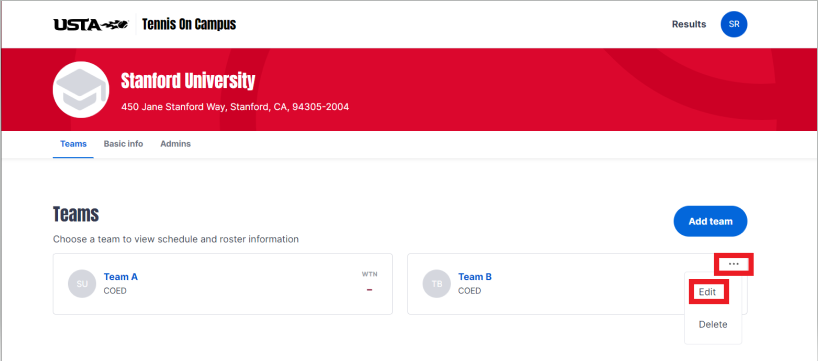Switch to the Basic info tab

123,144
